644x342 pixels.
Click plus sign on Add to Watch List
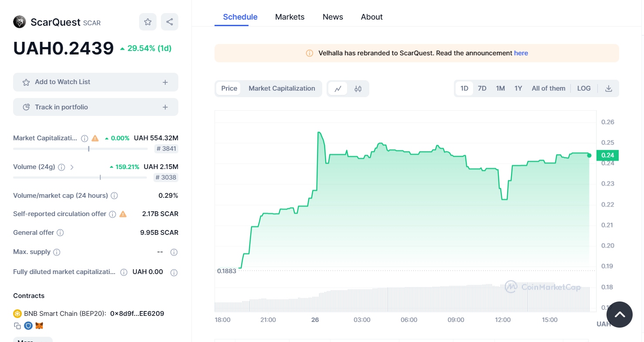(165, 82)
